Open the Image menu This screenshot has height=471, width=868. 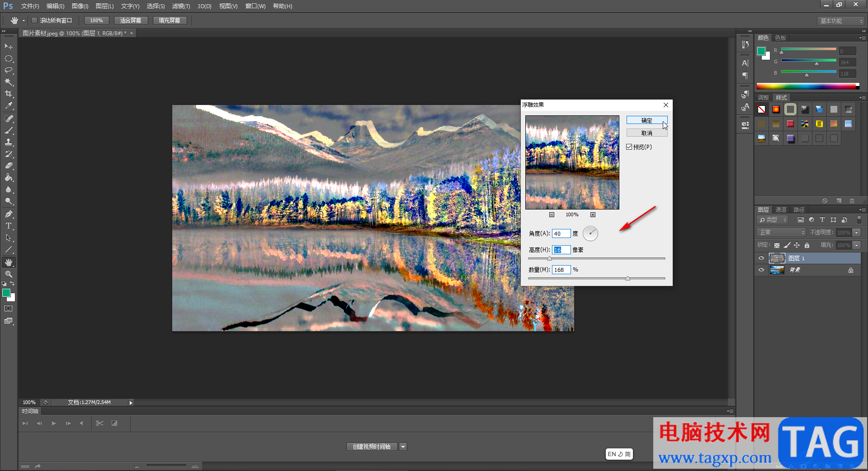click(x=80, y=6)
